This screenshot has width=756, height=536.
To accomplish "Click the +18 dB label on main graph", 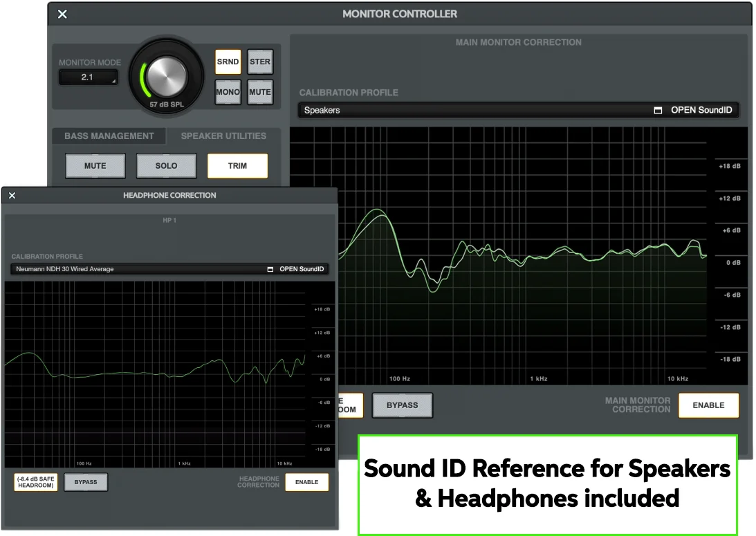I will (730, 166).
